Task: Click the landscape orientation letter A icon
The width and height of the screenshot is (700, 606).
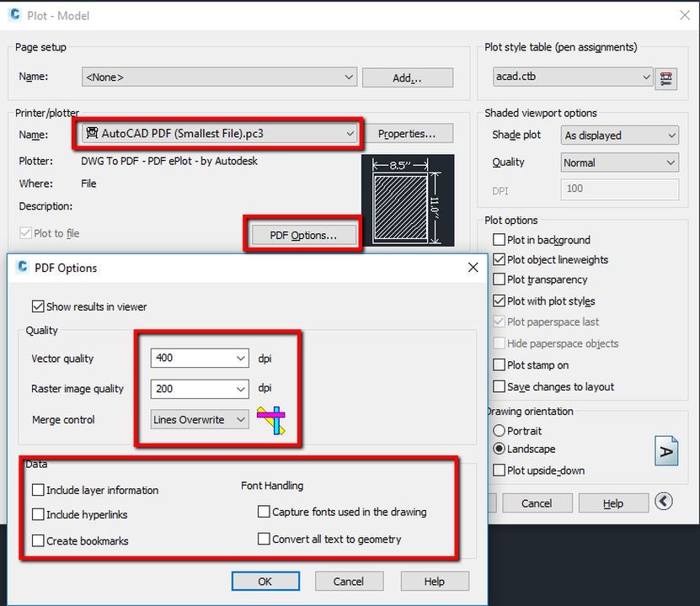Action: 665,451
